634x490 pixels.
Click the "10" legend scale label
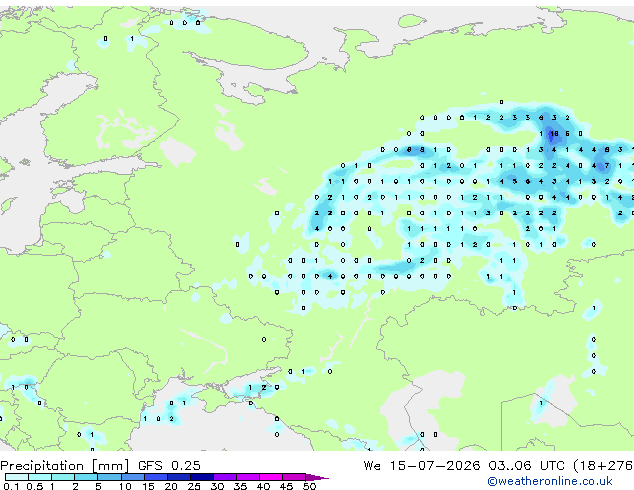[125, 486]
